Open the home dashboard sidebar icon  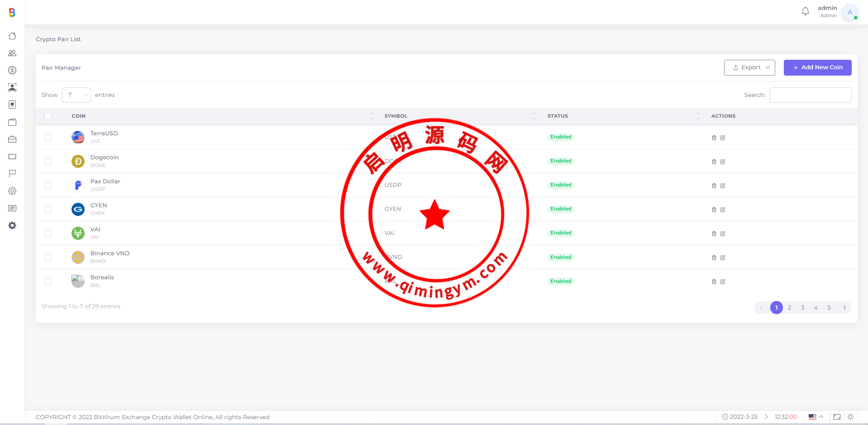tap(12, 36)
